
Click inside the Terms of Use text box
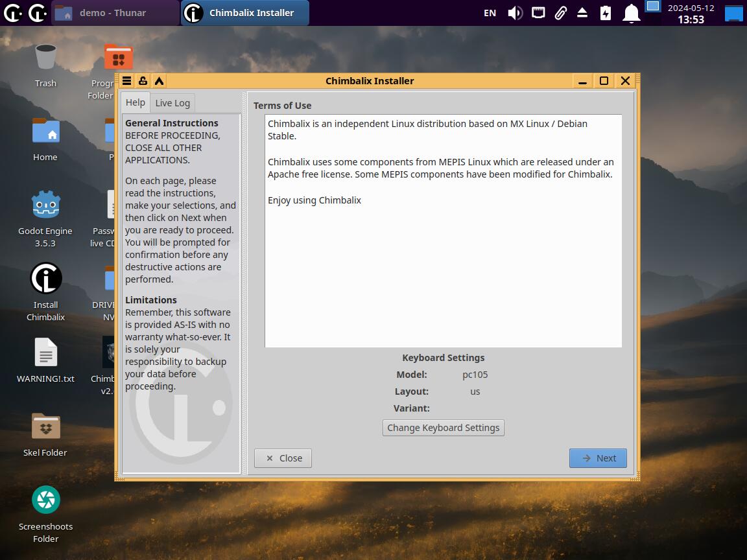click(x=443, y=231)
